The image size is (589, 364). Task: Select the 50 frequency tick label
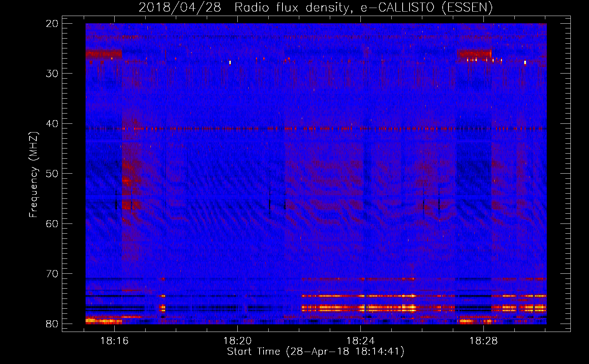pyautogui.click(x=52, y=174)
